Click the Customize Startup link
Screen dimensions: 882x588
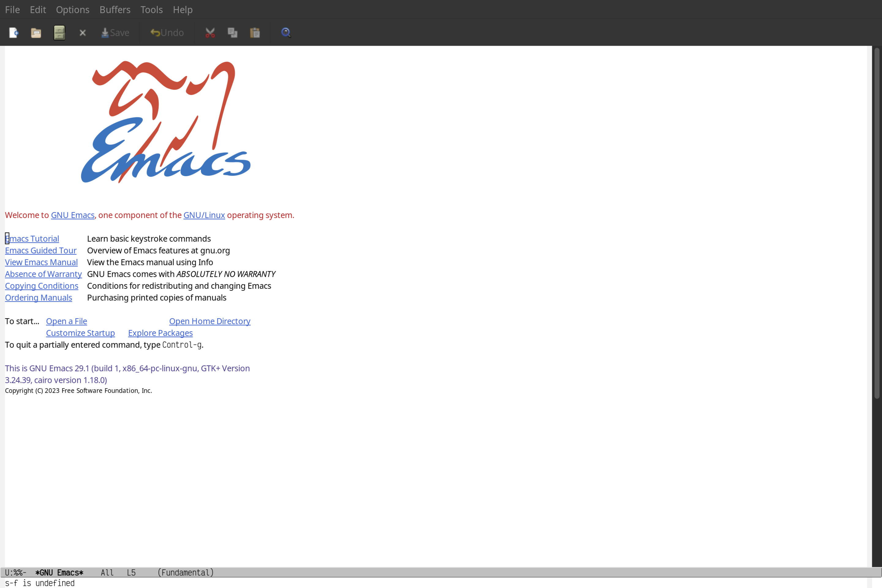click(80, 333)
